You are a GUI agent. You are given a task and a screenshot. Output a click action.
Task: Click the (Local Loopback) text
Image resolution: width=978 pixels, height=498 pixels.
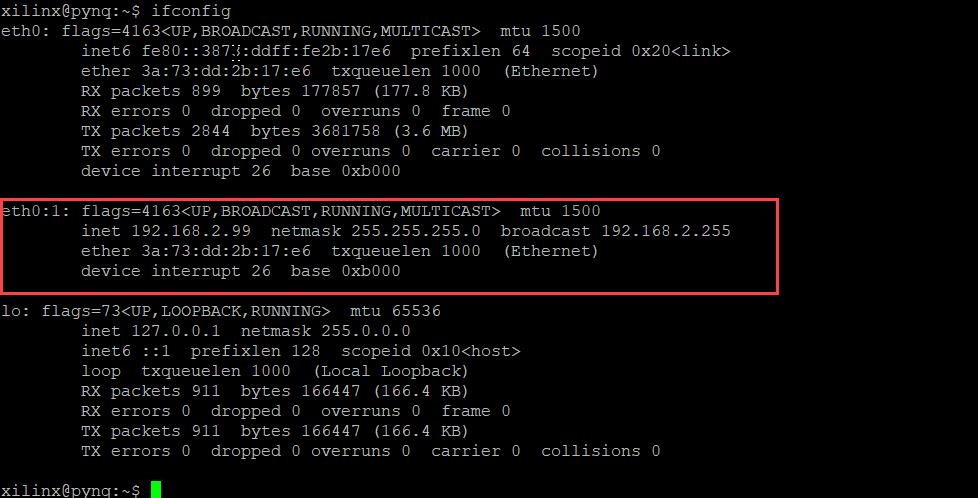click(390, 371)
